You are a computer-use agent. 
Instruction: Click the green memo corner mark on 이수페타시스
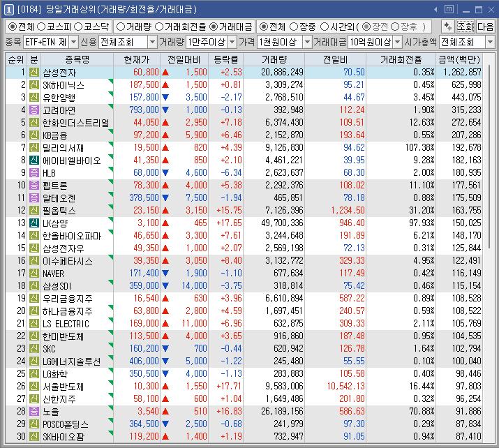pos(111,257)
